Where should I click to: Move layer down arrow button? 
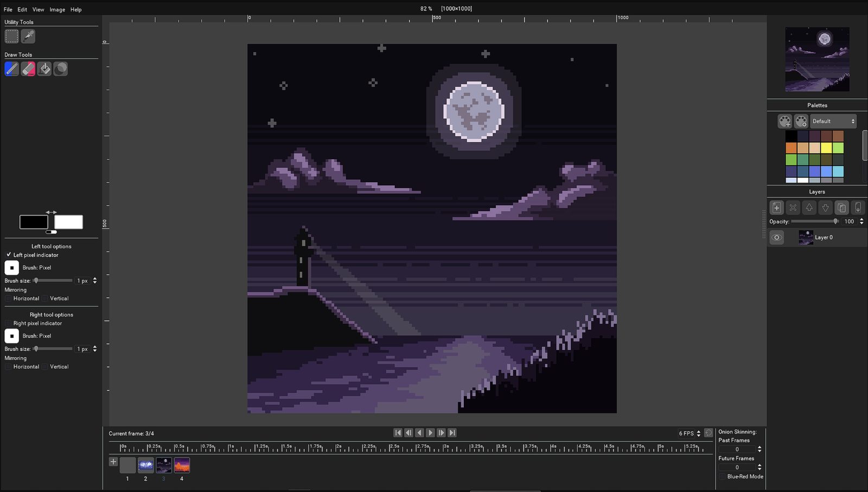coord(826,207)
